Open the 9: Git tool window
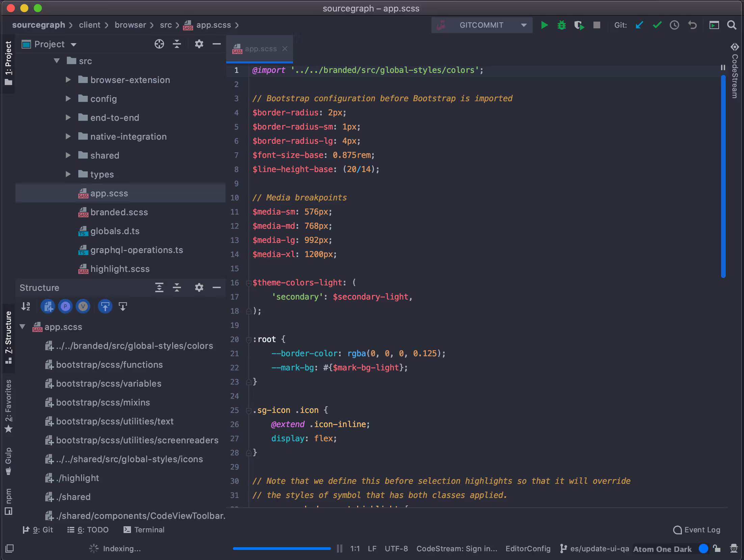Screen dimensions: 744x560 pyautogui.click(x=38, y=530)
